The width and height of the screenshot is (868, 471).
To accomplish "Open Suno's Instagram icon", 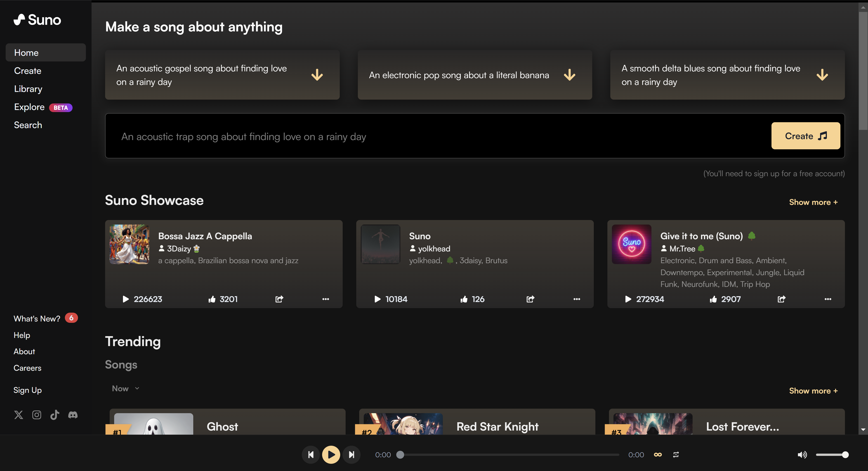I will [x=37, y=415].
